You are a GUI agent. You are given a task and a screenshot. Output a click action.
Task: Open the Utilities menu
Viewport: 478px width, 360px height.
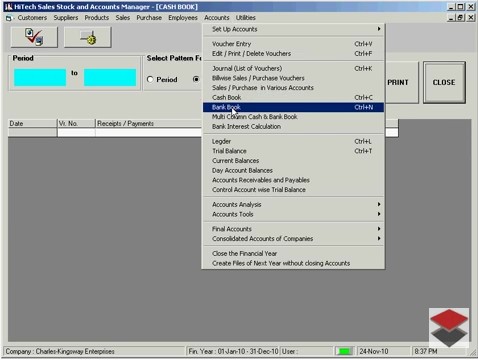[246, 18]
